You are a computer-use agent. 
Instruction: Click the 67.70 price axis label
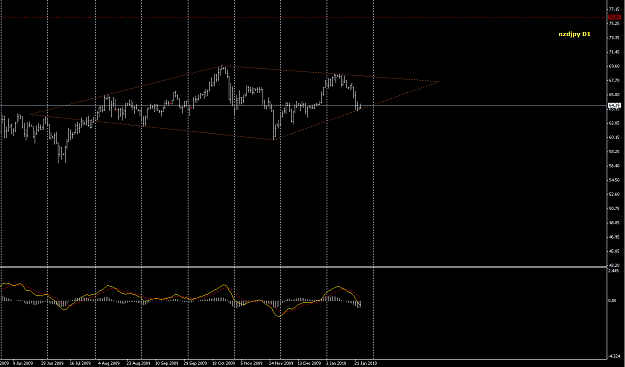[x=614, y=80]
